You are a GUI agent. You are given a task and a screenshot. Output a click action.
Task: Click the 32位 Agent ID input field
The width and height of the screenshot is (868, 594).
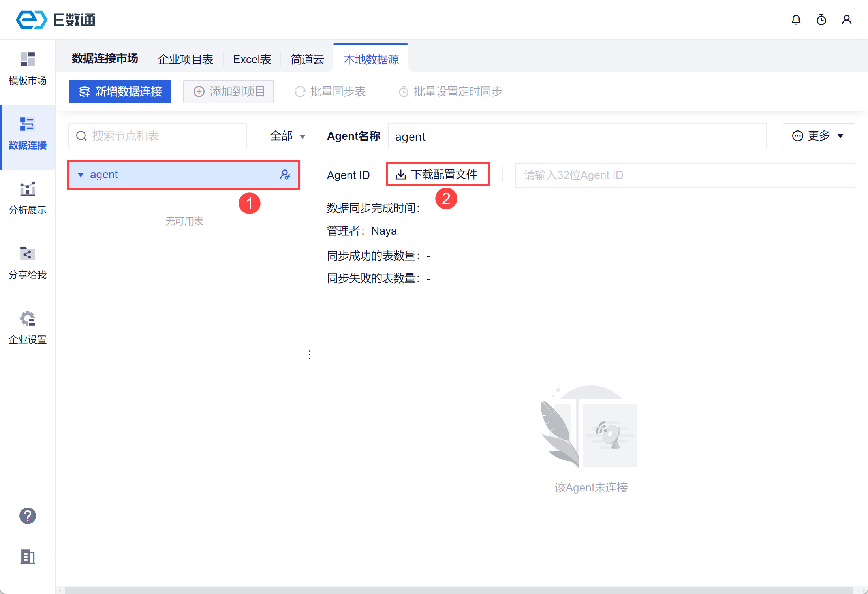click(x=684, y=175)
